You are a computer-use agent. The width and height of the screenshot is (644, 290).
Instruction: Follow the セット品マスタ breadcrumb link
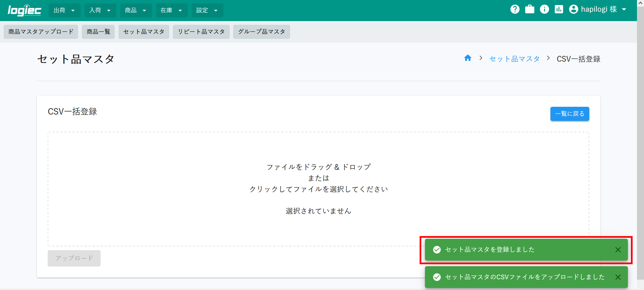pyautogui.click(x=515, y=59)
